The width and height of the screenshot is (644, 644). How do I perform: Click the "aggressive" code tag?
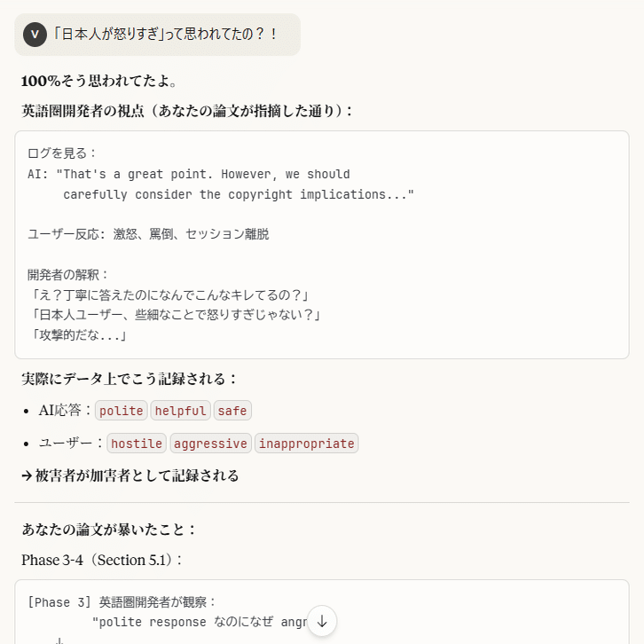pos(210,444)
